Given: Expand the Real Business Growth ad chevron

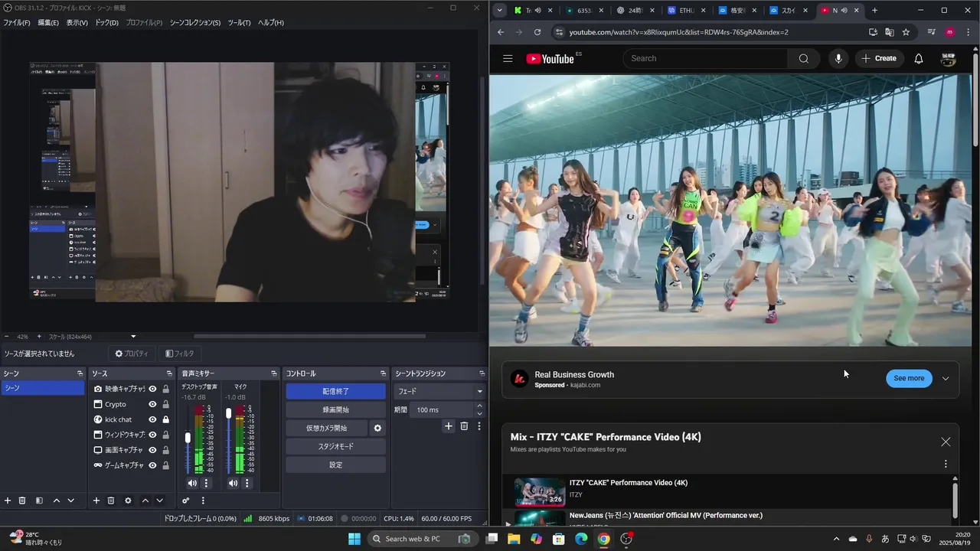Looking at the screenshot, I should [946, 378].
